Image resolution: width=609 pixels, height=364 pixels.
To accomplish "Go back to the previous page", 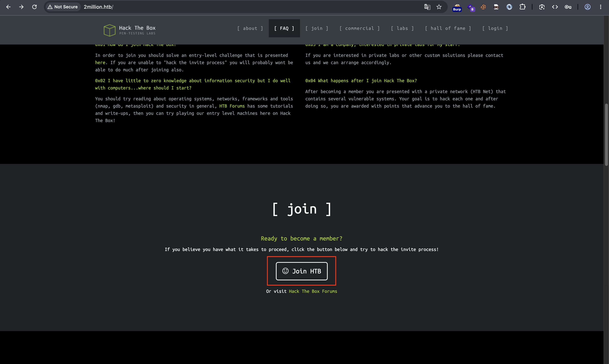I will coord(8,7).
